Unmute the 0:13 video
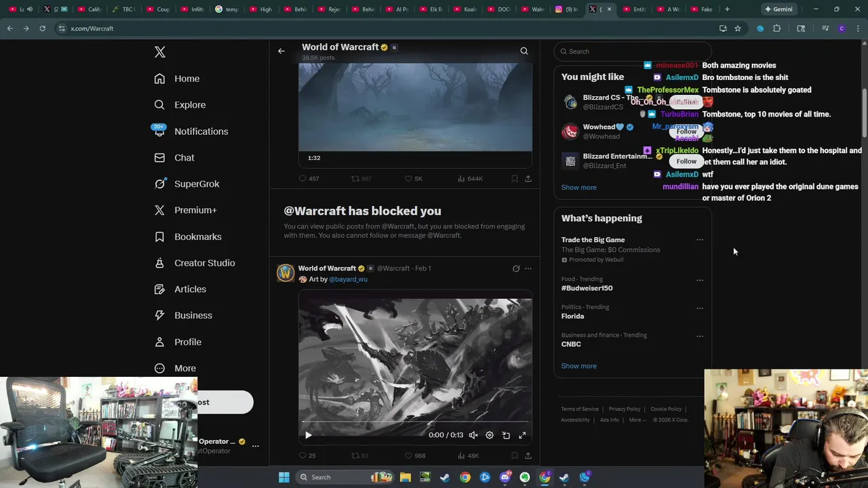Screen dimensions: 868x488 click(x=473, y=435)
